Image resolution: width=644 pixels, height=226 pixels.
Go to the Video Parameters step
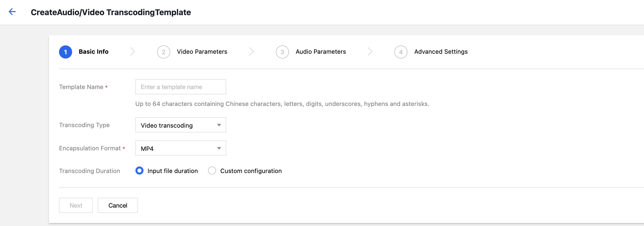pos(202,52)
